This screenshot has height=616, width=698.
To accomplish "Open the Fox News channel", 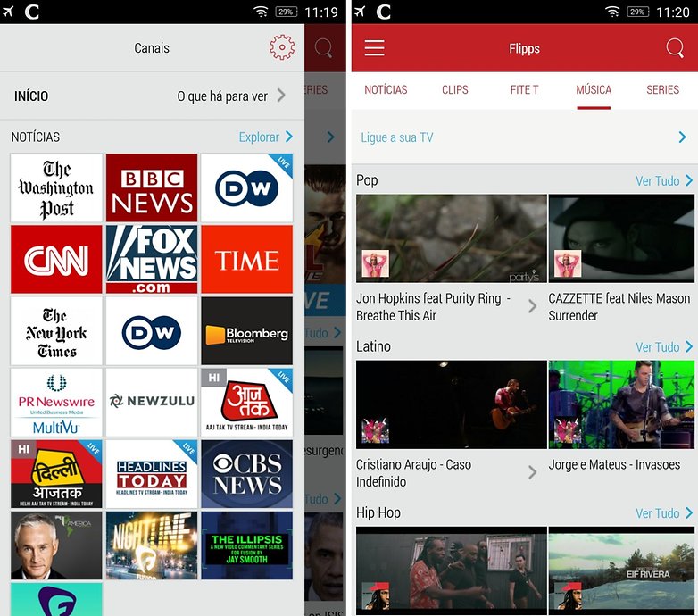I will 152,259.
